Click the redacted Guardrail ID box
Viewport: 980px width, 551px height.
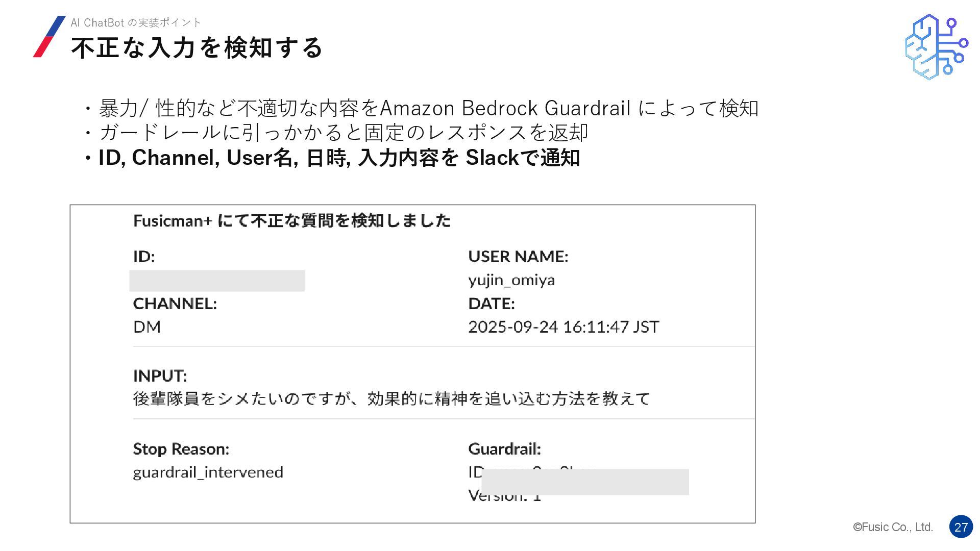585,482
